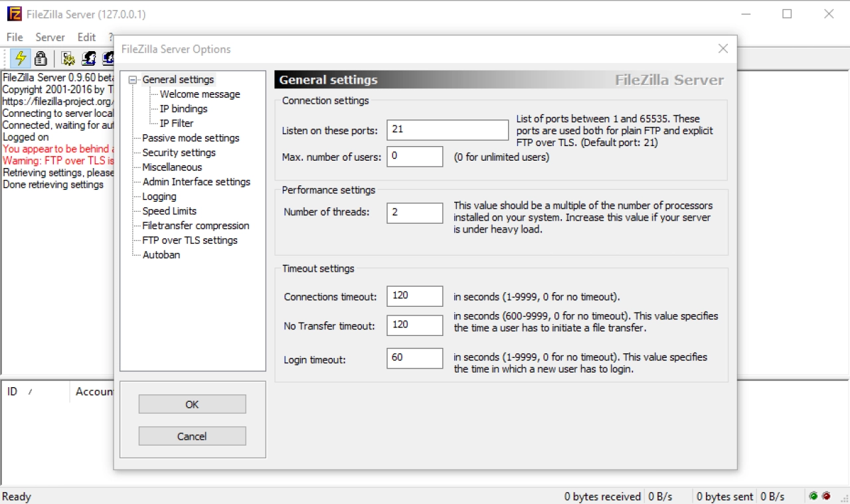Open Filetransfer compression settings page
850x504 pixels.
tap(196, 226)
